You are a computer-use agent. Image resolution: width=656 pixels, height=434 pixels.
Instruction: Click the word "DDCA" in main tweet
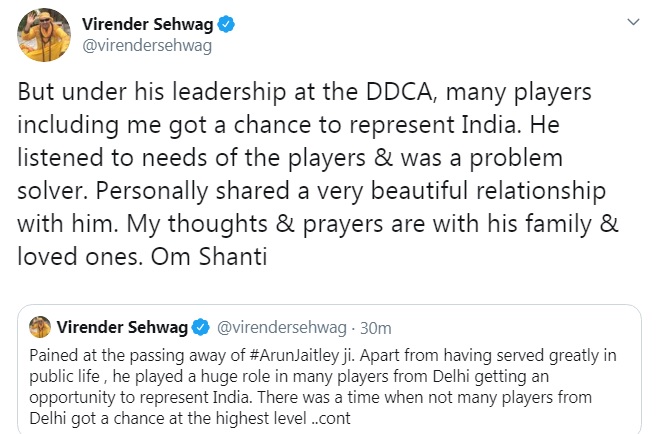click(x=401, y=92)
